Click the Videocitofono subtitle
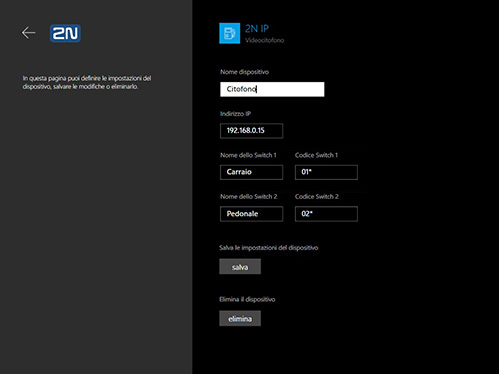The image size is (499, 374). (265, 40)
